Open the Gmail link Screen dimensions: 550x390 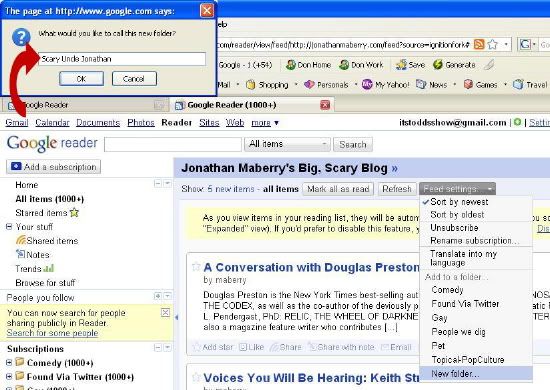click(17, 123)
